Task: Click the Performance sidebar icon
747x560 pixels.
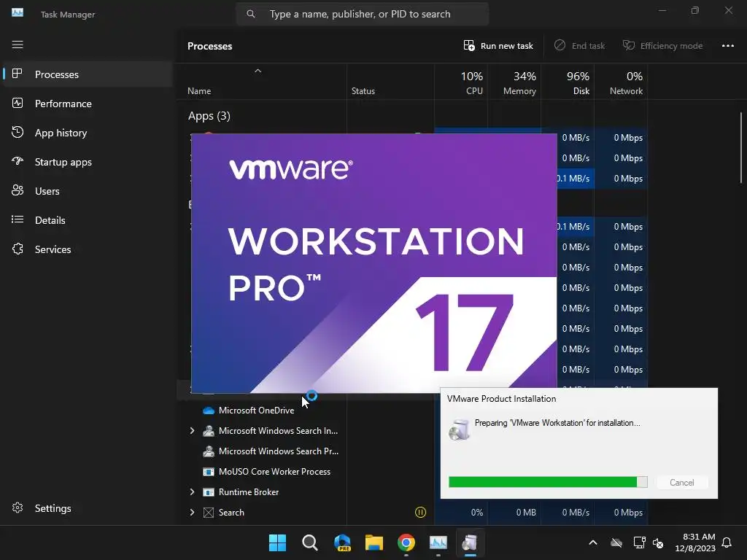Action: tap(18, 103)
